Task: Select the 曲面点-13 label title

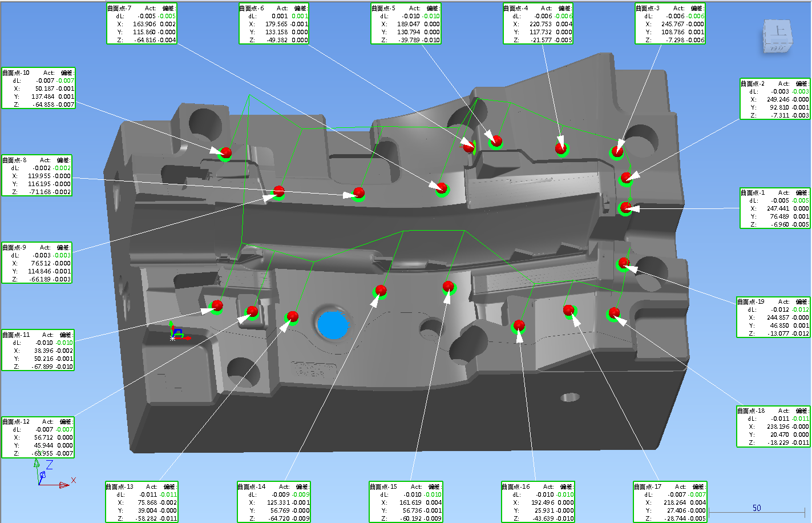Action: pos(120,486)
